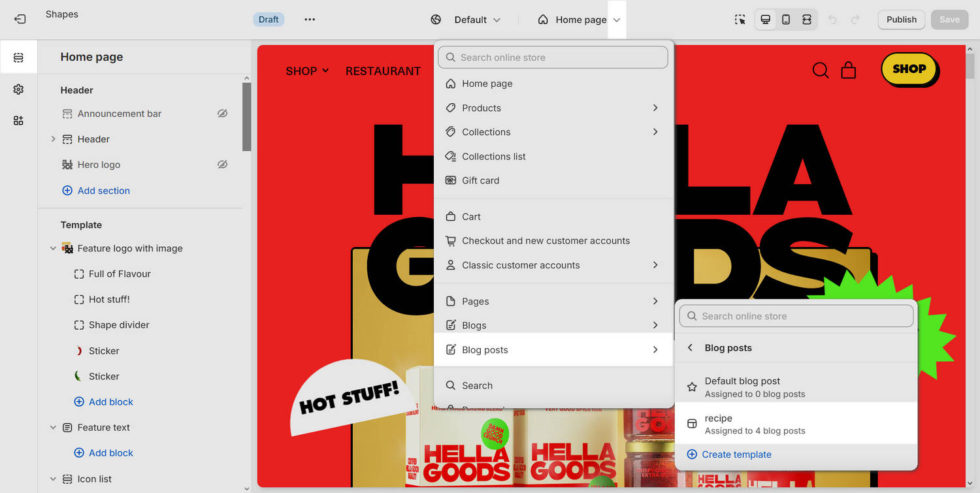
Task: Select the Search template
Action: click(553, 385)
